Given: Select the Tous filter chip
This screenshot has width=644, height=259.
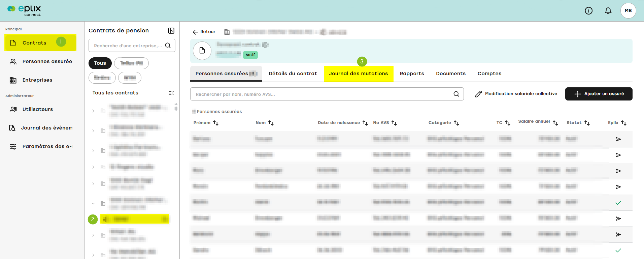Looking at the screenshot, I should point(100,63).
